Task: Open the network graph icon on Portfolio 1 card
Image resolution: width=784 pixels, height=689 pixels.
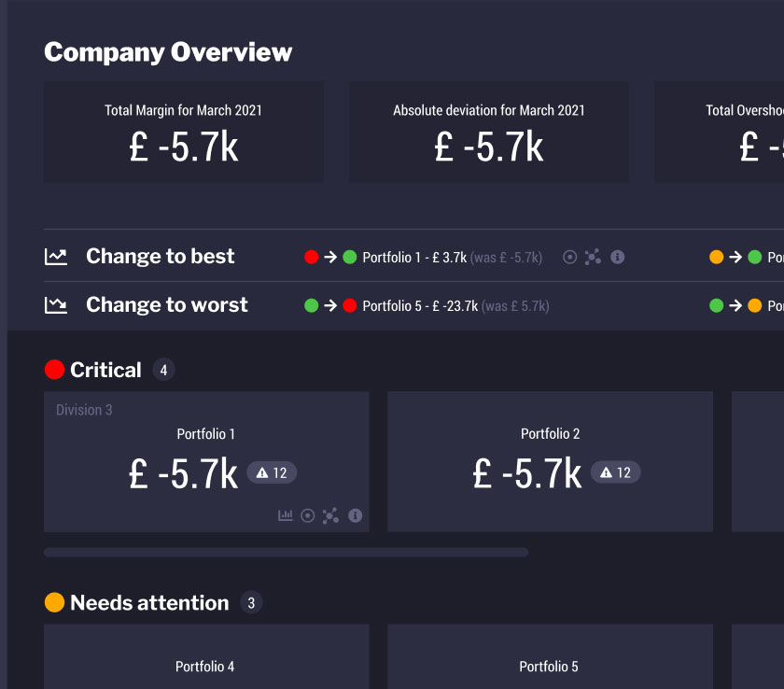Action: 330,515
